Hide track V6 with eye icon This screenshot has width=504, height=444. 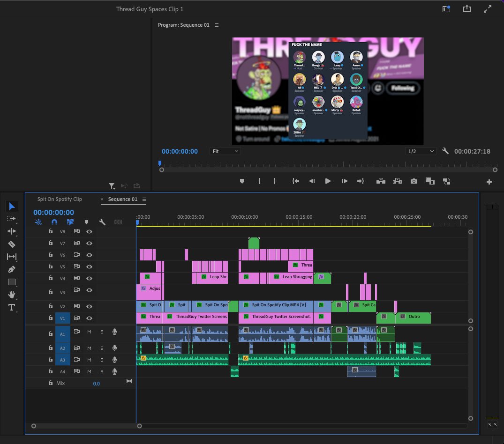point(90,255)
